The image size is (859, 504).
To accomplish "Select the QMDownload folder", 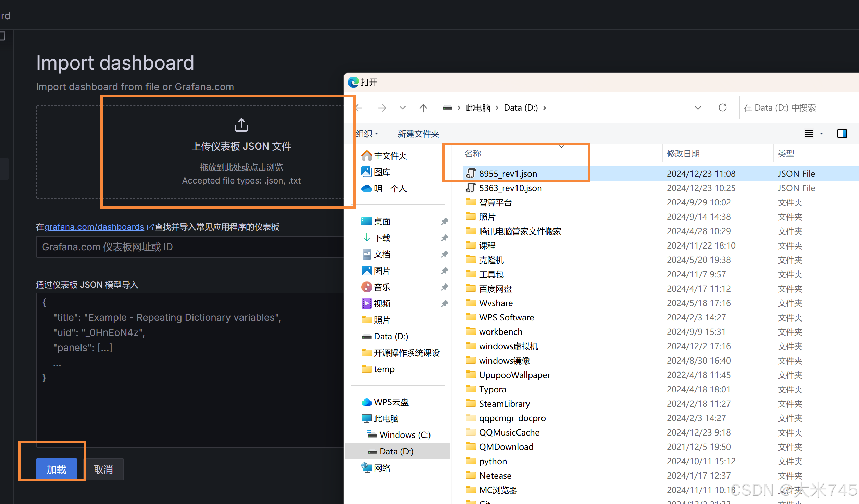I will coord(506,447).
